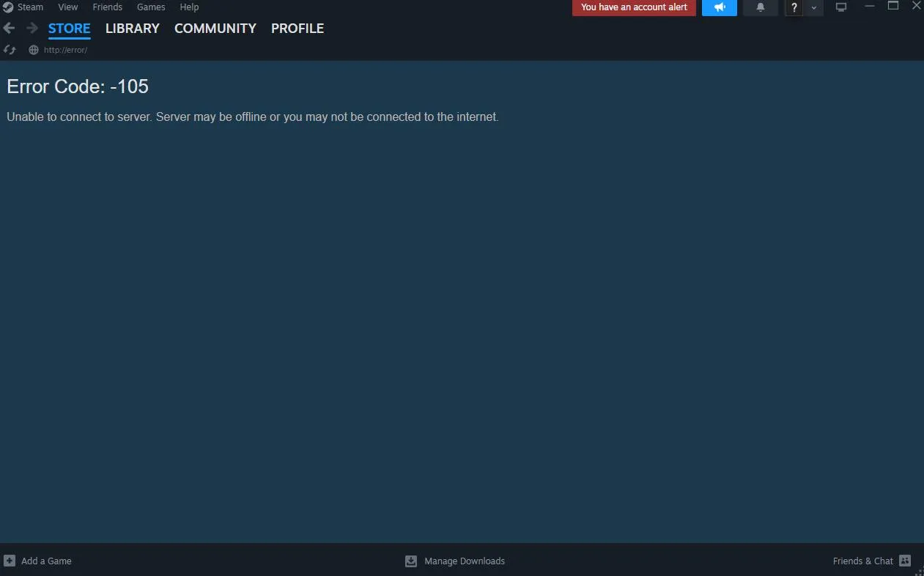
Task: Maximize the Steam window
Action: 893,6
